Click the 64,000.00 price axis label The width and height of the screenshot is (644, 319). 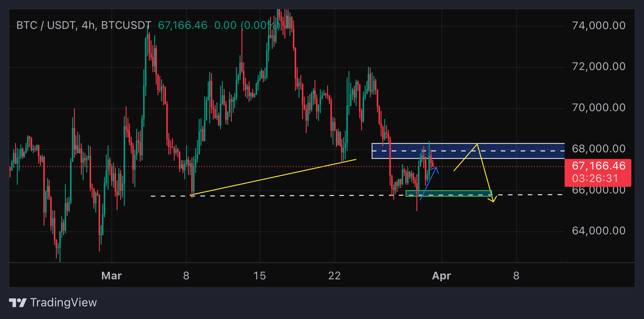coord(599,231)
